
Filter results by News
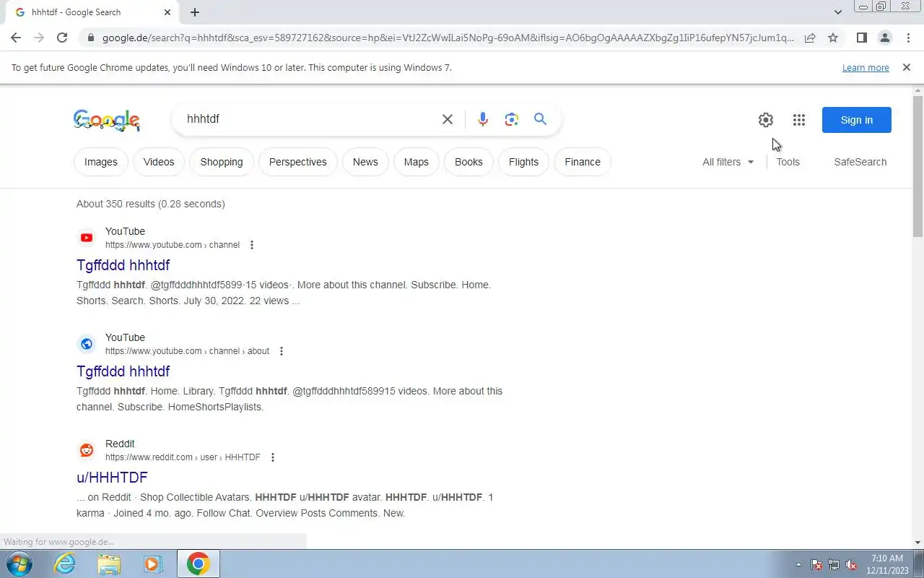(365, 162)
